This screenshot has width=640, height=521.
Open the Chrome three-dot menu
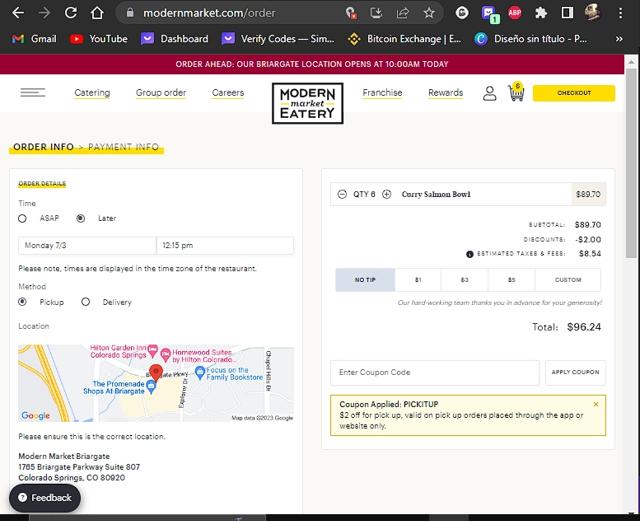coord(620,13)
